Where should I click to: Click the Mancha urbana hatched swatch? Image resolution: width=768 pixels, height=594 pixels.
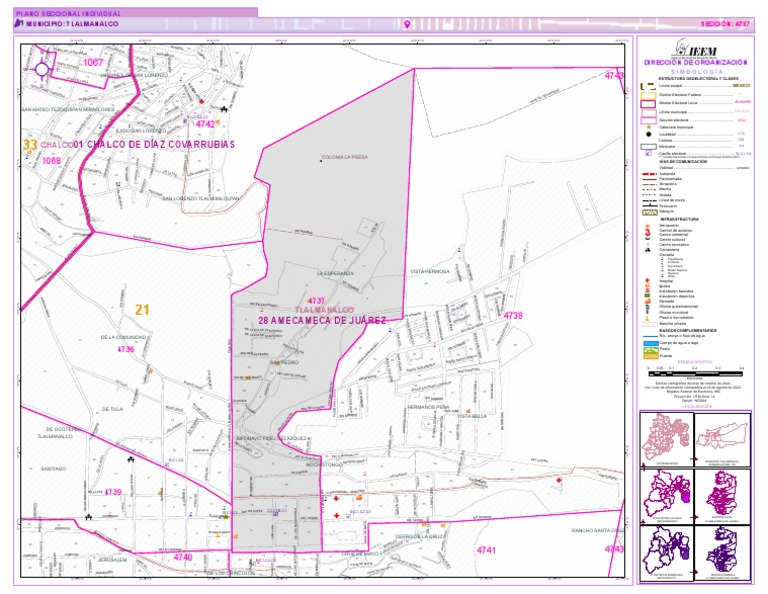(x=650, y=324)
